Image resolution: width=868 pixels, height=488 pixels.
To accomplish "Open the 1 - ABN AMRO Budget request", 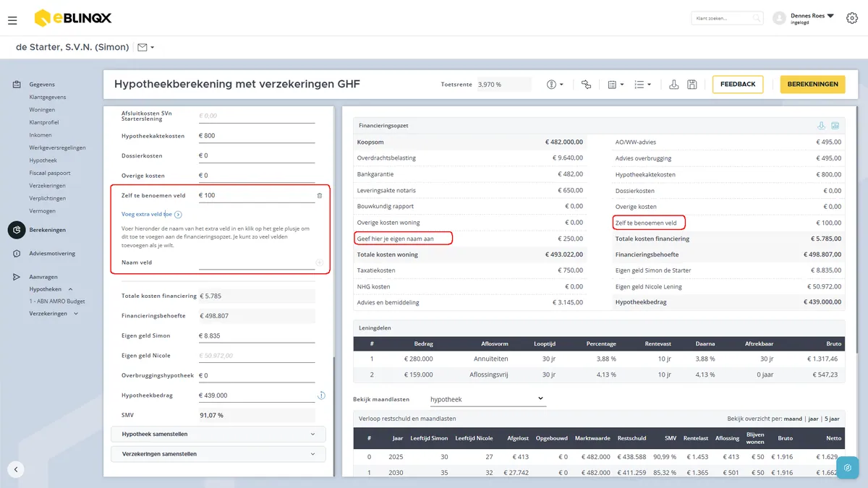I will click(x=56, y=301).
